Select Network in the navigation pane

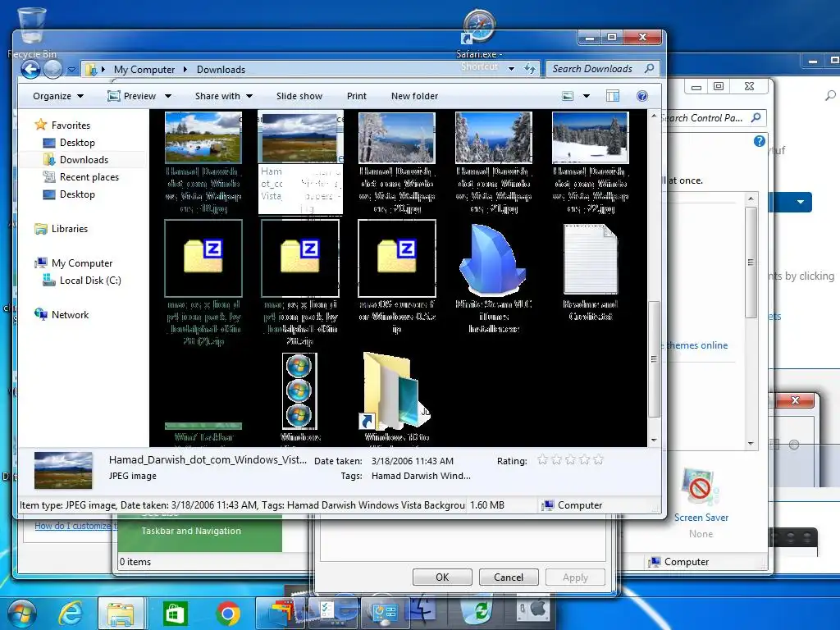[x=61, y=315]
